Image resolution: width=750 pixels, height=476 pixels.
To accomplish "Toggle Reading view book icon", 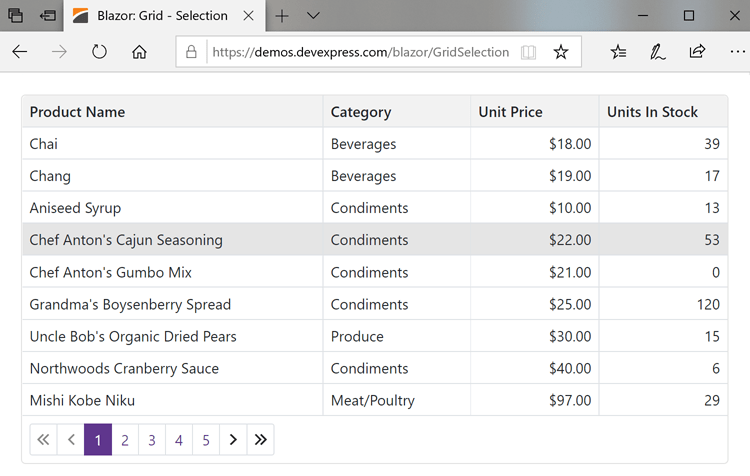I will 529,52.
